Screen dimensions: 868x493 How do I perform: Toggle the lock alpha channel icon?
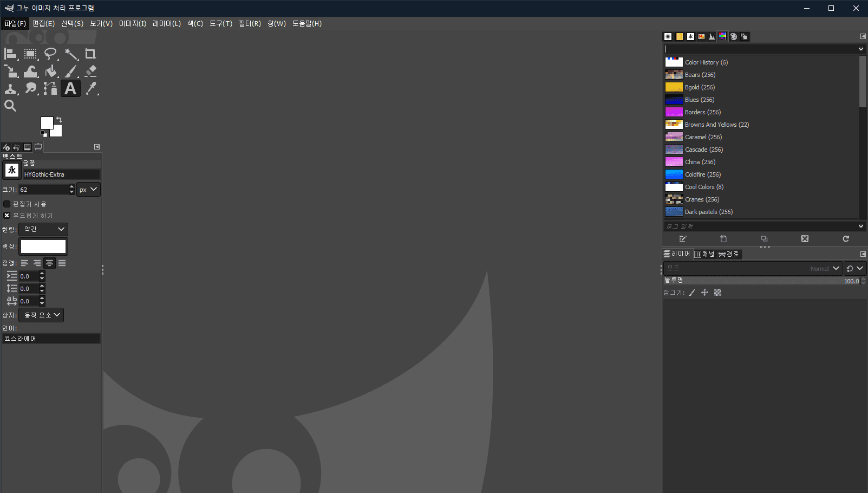[x=717, y=293]
